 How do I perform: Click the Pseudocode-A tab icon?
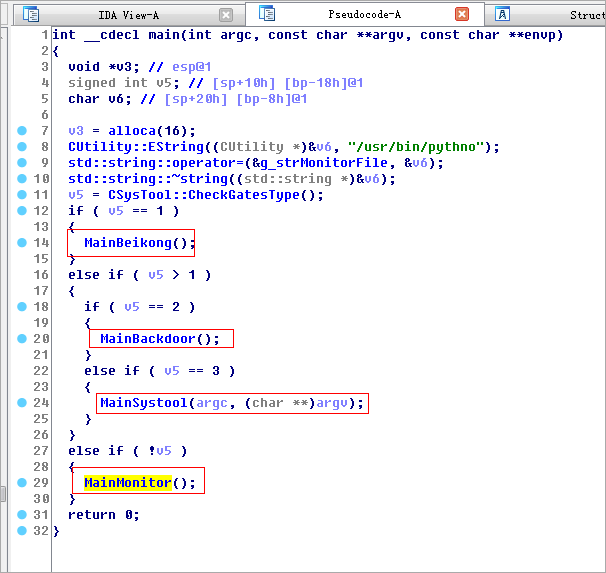(x=267, y=14)
